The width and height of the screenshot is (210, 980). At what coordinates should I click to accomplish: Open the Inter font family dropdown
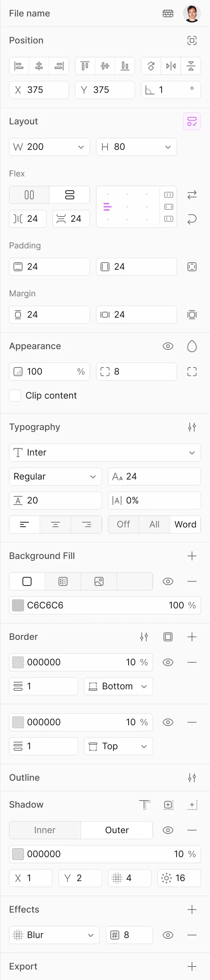[105, 452]
